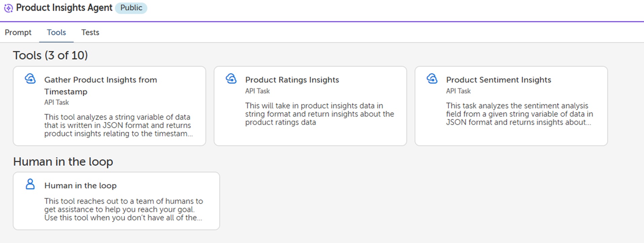The height and width of the screenshot is (243, 644).
Task: Click the Public badge
Action: coord(131,8)
